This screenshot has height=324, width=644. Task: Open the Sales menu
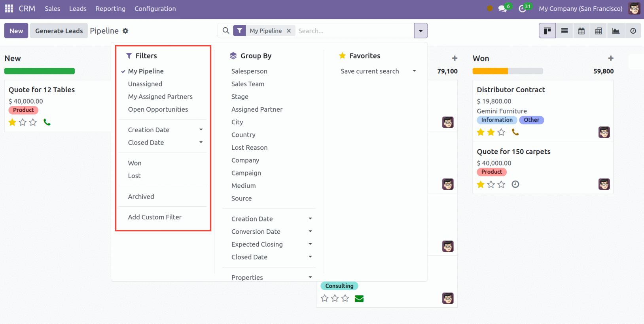pos(53,8)
